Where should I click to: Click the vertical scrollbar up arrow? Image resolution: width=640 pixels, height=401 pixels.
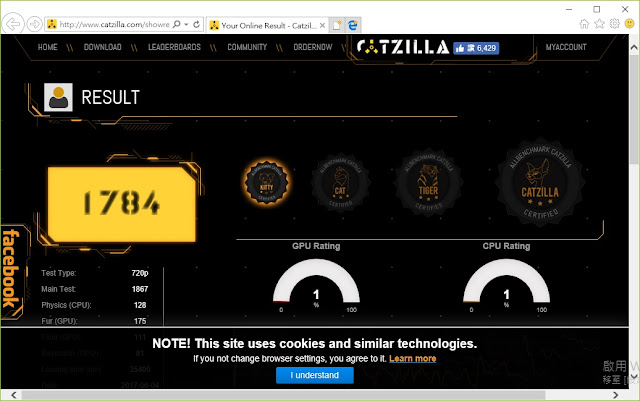click(634, 47)
